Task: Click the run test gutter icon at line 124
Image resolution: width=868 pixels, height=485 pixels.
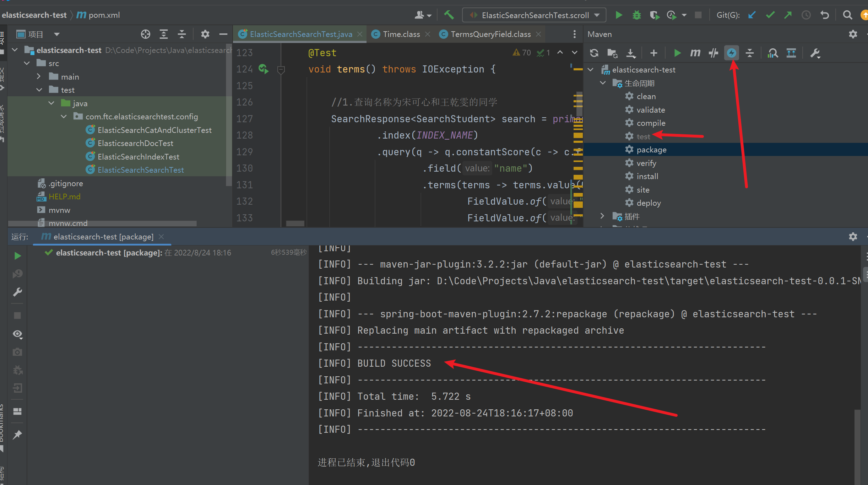Action: click(263, 69)
